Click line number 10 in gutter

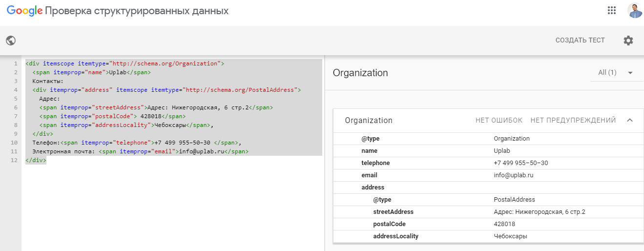14,143
